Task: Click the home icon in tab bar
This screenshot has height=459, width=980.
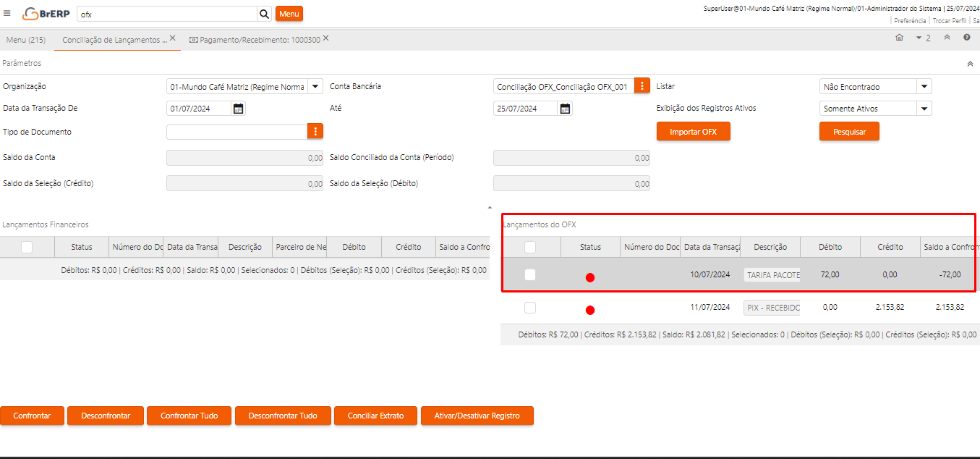Action: [x=899, y=38]
